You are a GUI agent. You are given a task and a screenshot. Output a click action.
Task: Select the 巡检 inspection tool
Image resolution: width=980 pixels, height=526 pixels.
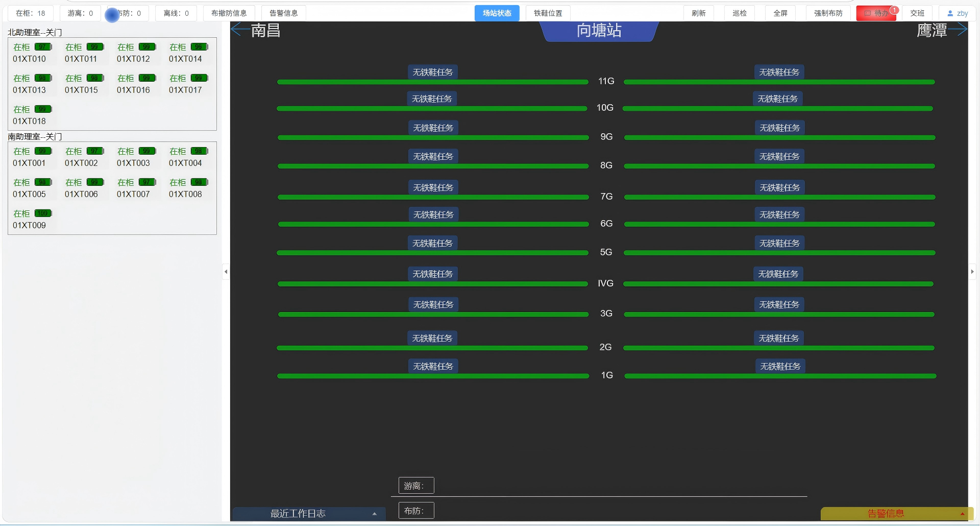(x=740, y=13)
